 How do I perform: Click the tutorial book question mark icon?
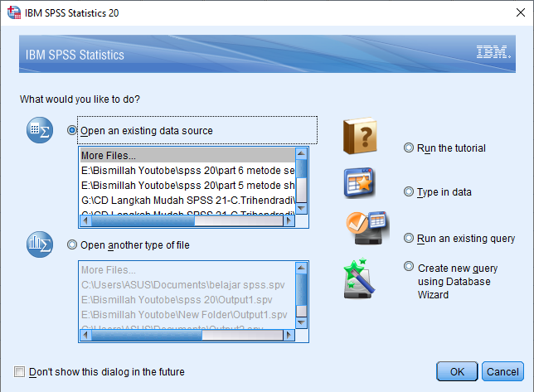[361, 136]
